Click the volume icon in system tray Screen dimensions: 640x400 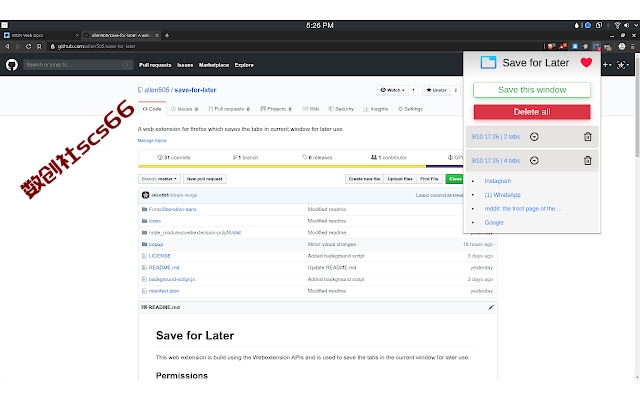[626, 25]
